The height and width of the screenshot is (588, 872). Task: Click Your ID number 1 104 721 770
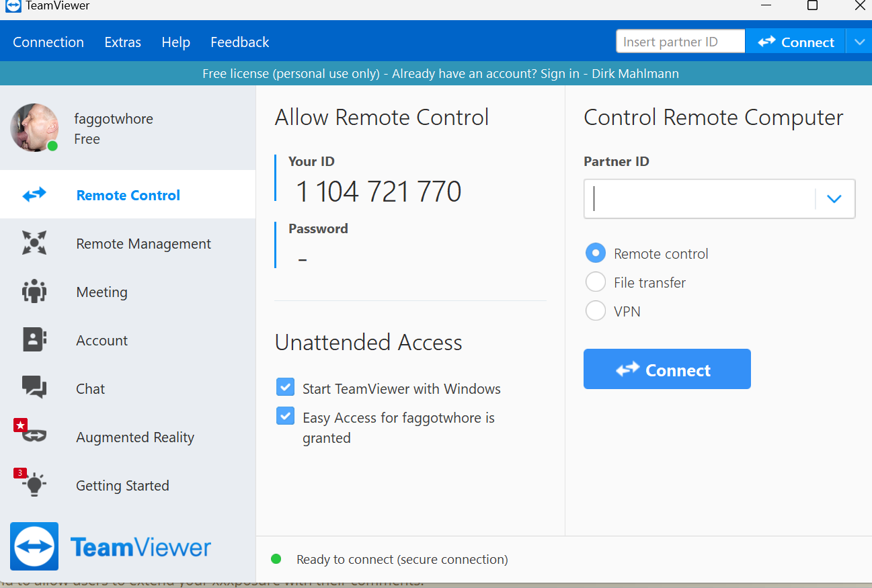(379, 192)
